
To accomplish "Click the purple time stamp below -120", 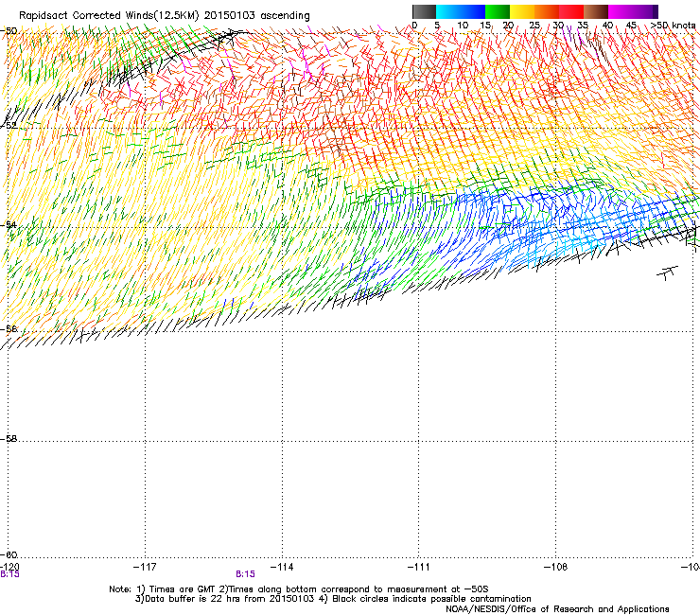I will point(9,574).
